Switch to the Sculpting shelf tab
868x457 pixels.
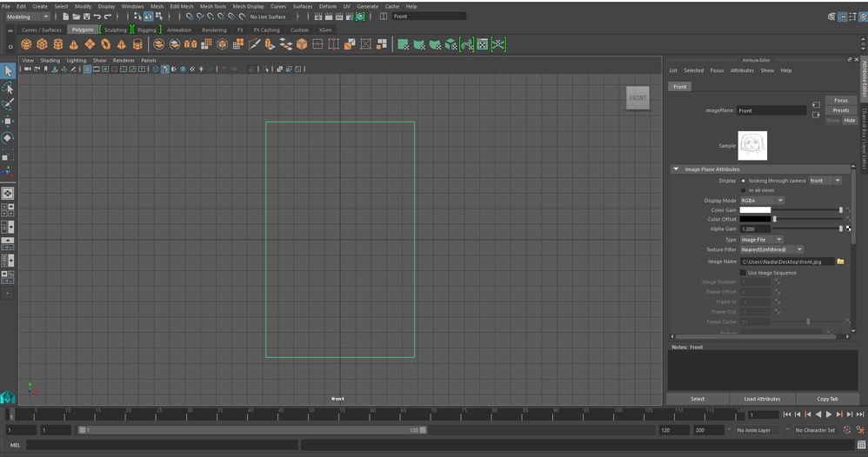point(115,30)
